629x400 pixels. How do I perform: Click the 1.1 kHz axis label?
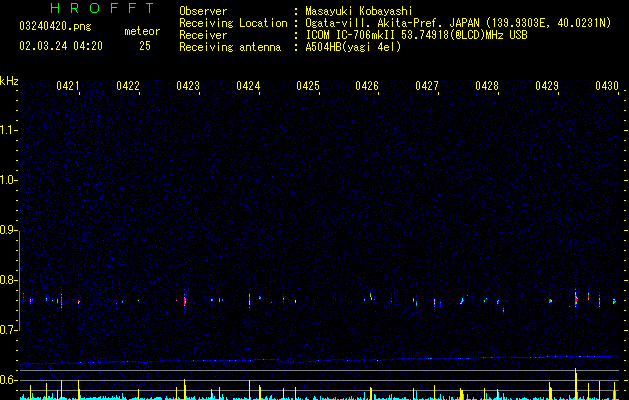coord(8,130)
